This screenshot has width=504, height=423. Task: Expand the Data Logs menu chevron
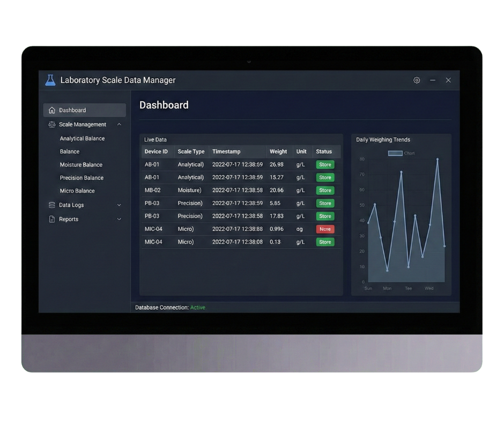[119, 205]
